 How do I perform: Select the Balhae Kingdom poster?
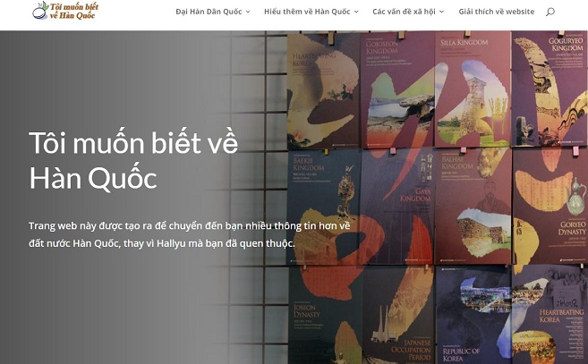point(473,206)
